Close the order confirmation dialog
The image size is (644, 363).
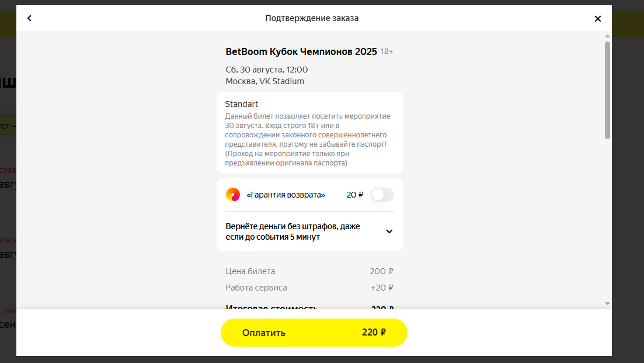[x=598, y=19]
